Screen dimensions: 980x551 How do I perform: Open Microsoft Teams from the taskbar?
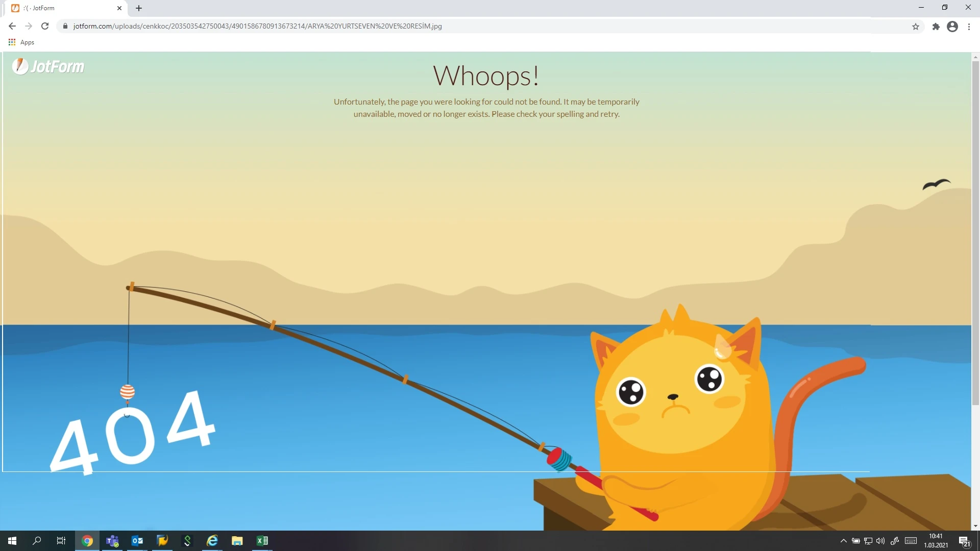112,540
